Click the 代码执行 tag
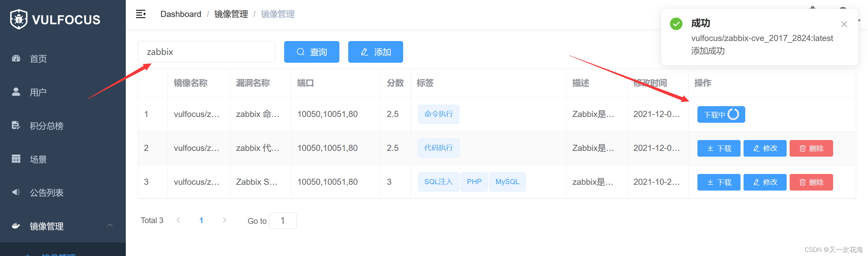 click(x=438, y=148)
